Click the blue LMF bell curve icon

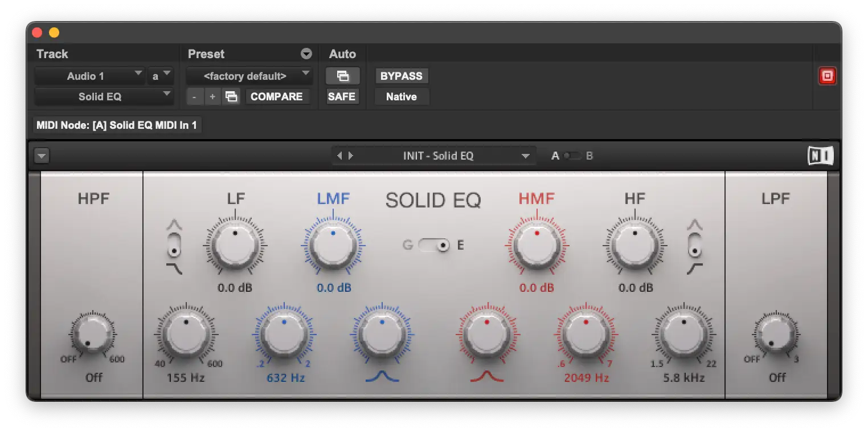click(x=382, y=377)
